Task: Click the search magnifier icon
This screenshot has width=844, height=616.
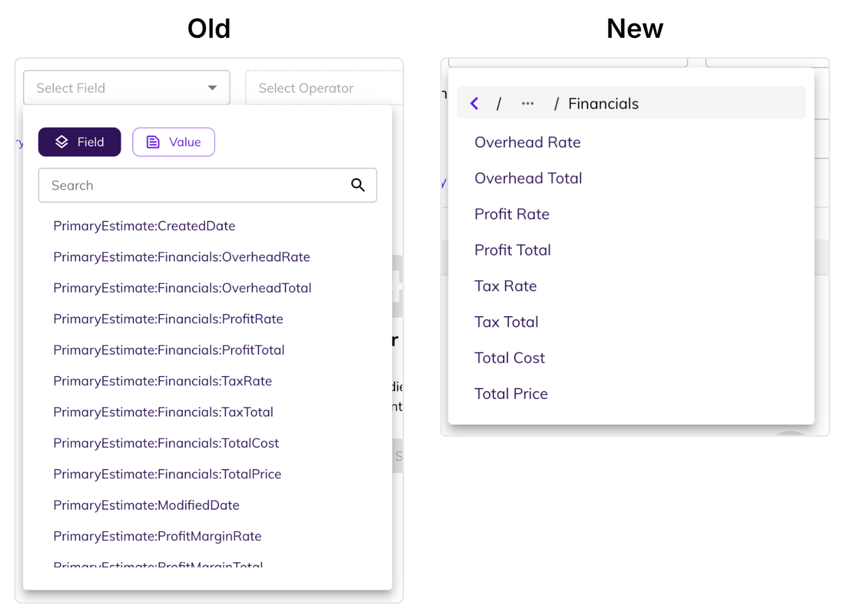Action: coord(358,185)
